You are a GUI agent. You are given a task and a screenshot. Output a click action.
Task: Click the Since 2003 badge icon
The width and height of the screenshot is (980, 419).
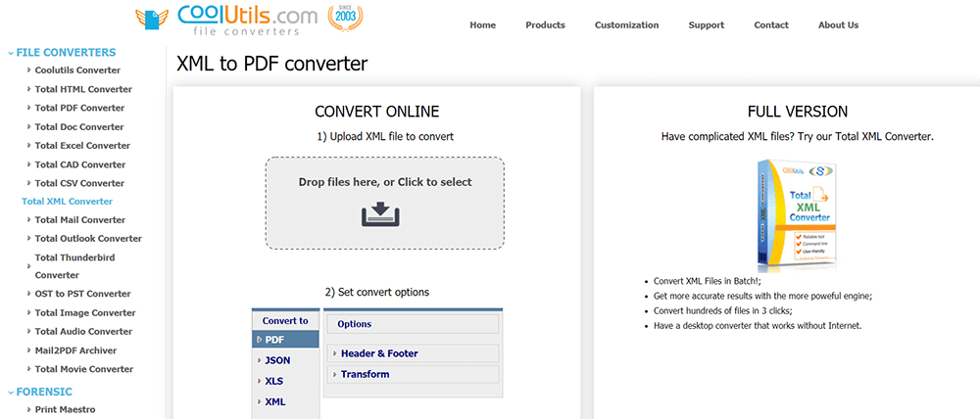[x=345, y=18]
